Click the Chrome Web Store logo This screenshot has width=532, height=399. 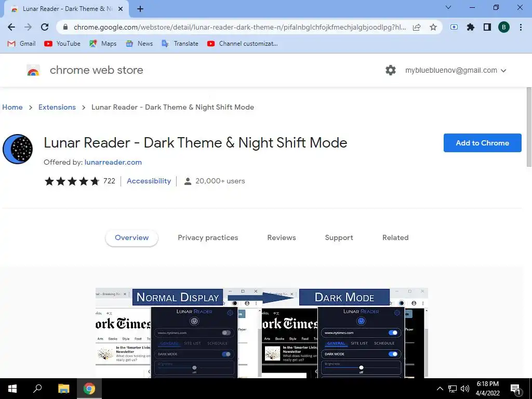pos(33,70)
